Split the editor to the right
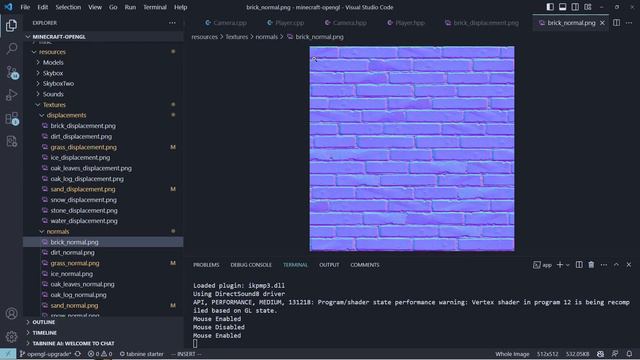640x360 pixels. tap(616, 23)
